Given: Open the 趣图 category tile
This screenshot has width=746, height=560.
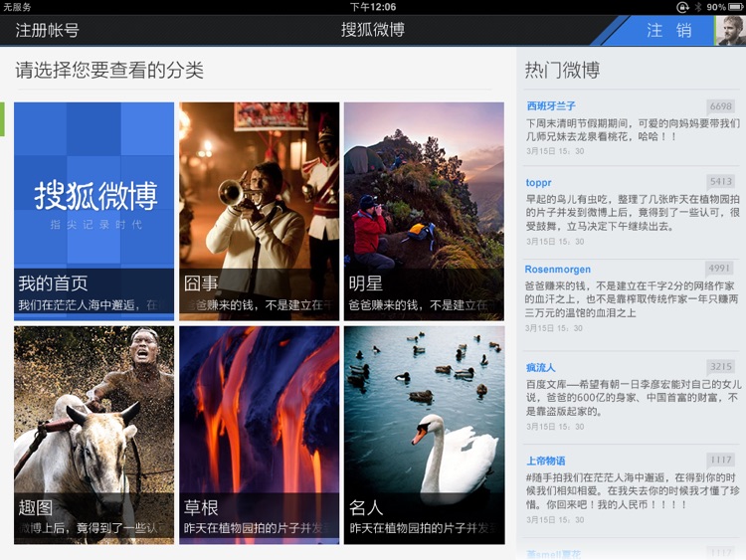Looking at the screenshot, I should tap(93, 435).
